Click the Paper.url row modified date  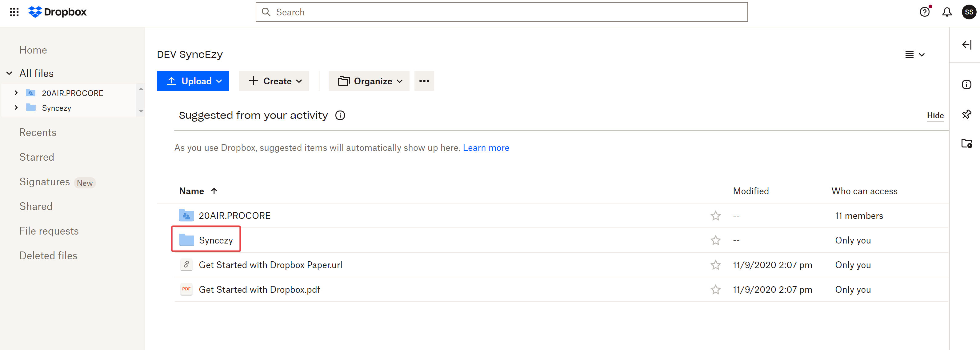(772, 265)
